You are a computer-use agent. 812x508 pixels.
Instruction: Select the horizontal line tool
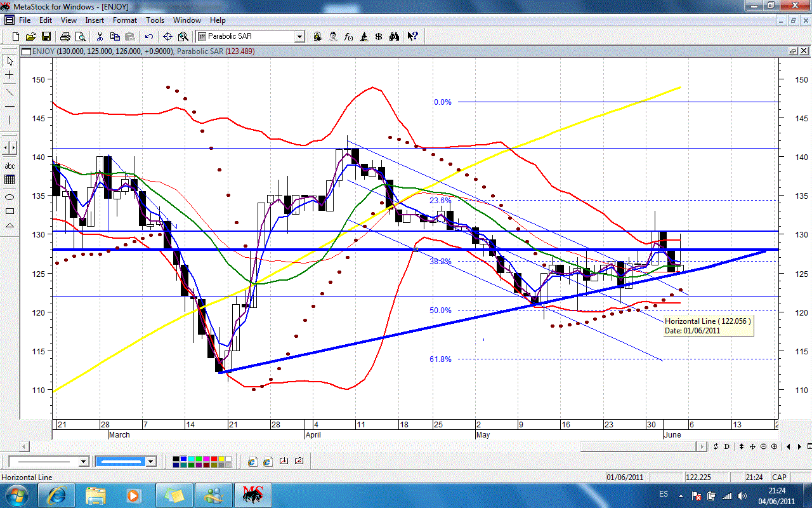10,105
